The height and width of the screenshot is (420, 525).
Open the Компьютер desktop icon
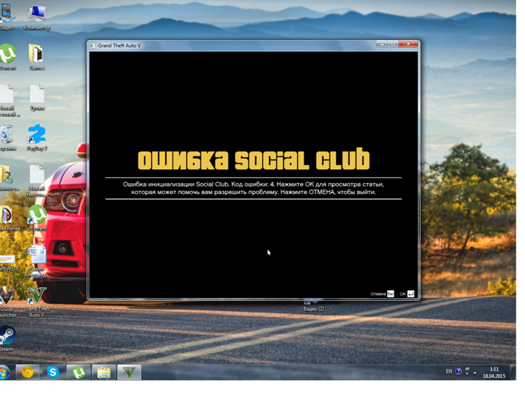(x=37, y=18)
